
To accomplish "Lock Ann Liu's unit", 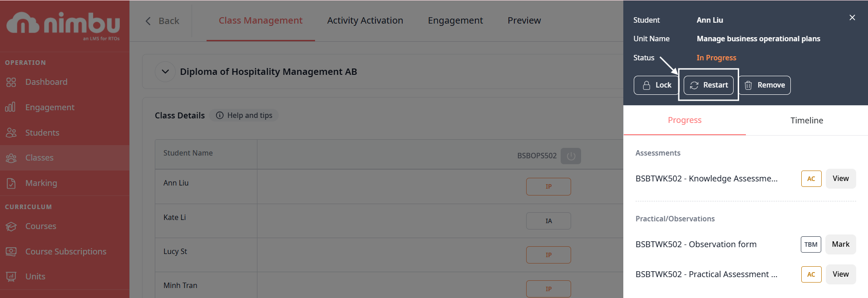I will (656, 85).
